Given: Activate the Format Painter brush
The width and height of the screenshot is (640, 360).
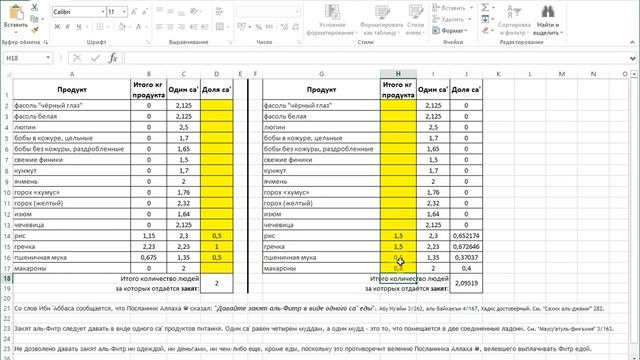Looking at the screenshot, I should click(x=35, y=30).
